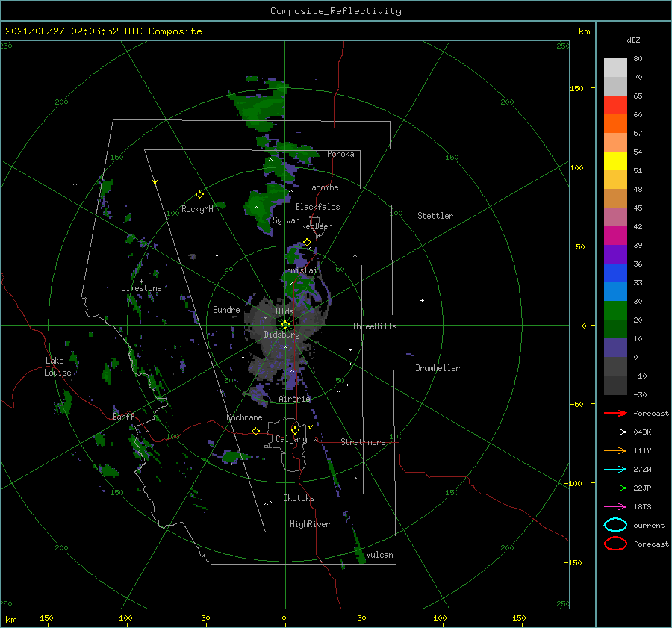Click the Limestone label
672x628 pixels.
(x=141, y=288)
